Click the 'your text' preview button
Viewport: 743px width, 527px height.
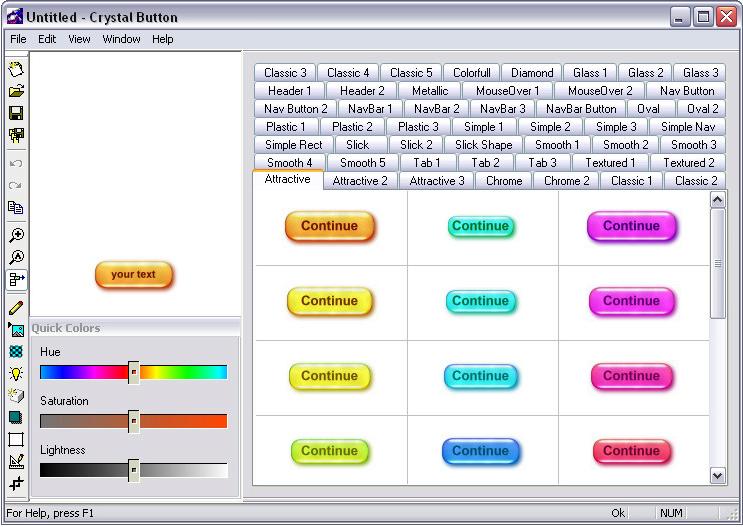coord(133,274)
